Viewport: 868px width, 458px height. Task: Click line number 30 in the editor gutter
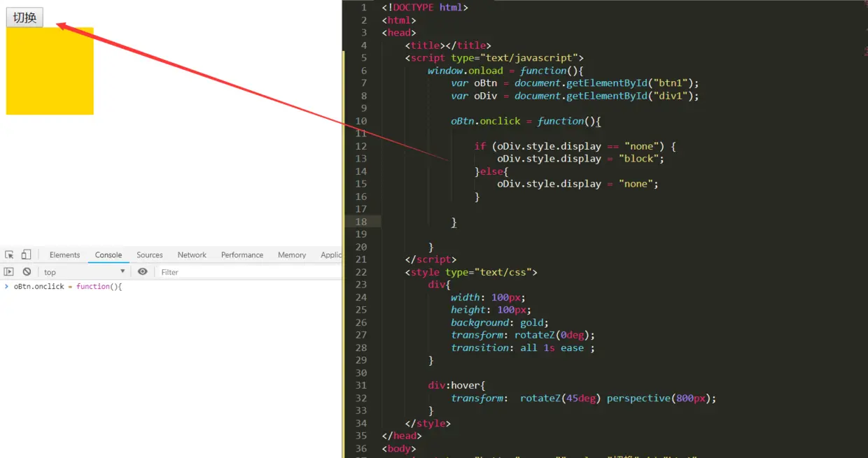(361, 373)
